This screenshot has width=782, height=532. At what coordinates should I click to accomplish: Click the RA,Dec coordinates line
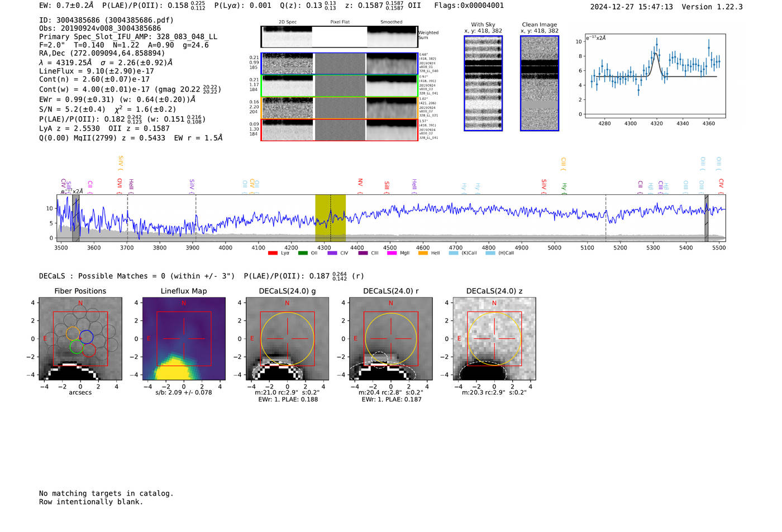coord(102,54)
